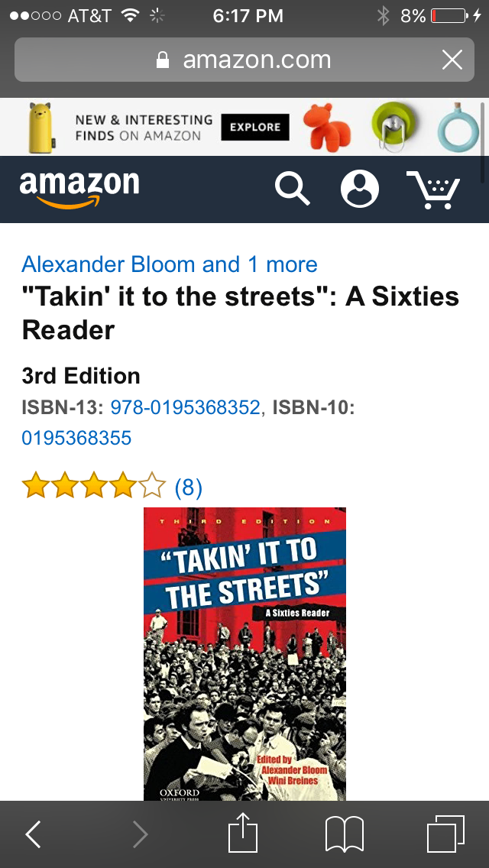Tap the Takin' It to the Streets cover
This screenshot has width=489, height=868.
pyautogui.click(x=244, y=654)
